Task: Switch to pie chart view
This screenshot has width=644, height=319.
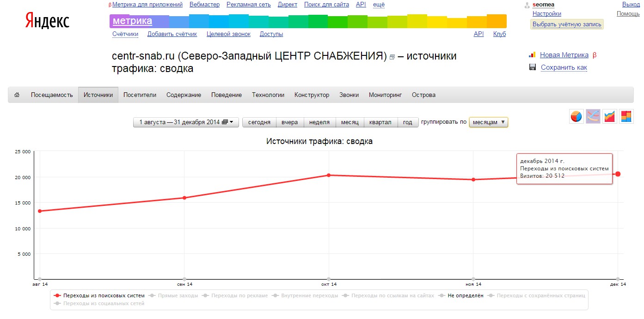Action: click(x=576, y=116)
